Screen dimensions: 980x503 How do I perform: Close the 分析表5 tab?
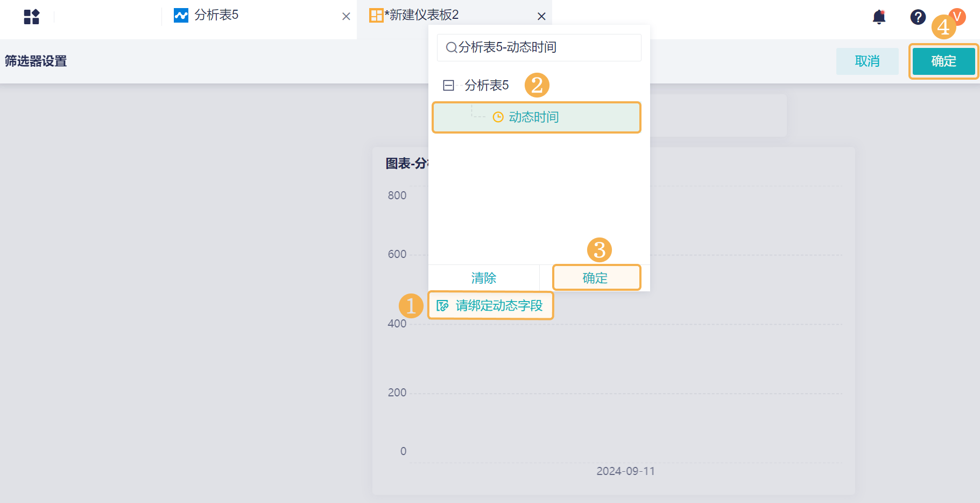(x=346, y=17)
